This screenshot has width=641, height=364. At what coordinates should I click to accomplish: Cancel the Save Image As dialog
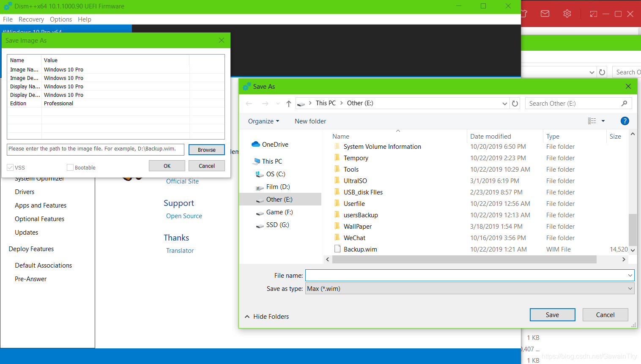[207, 166]
